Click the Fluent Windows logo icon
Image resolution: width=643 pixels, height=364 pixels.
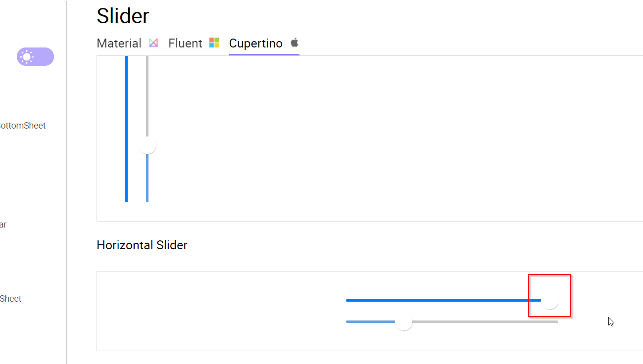(x=214, y=43)
